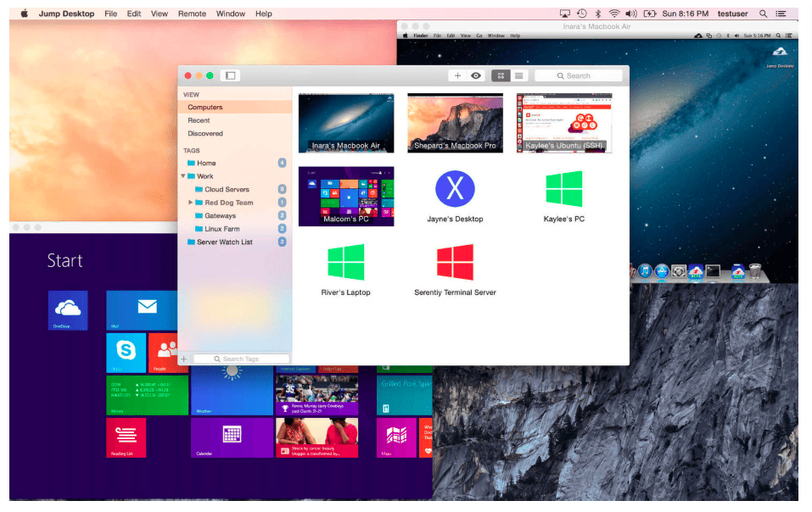This screenshot has height=512, width=812.
Task: Add a new computer with plus button
Action: [x=457, y=75]
